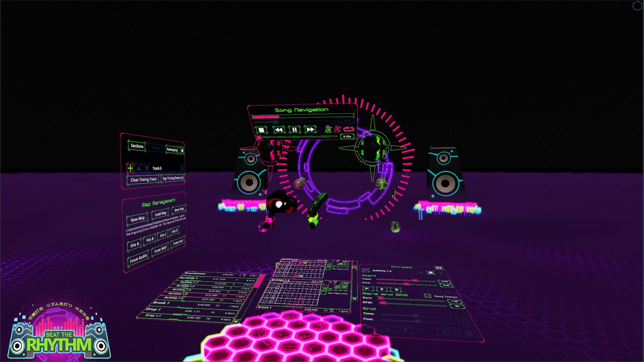Click Tap Timing Event (y)
The height and width of the screenshot is (362, 644).
click(x=173, y=179)
